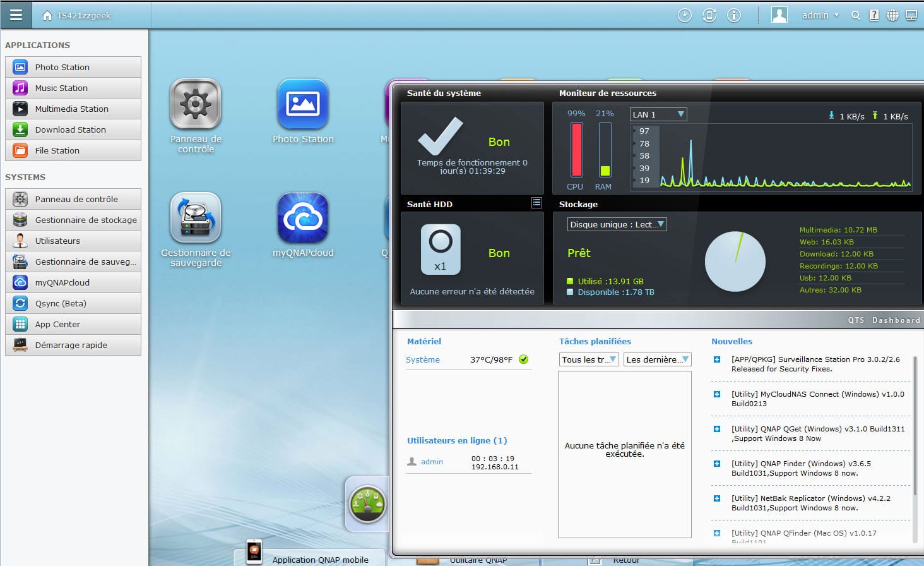
Task: Click the green dashboard gauge icon
Action: pos(367,504)
